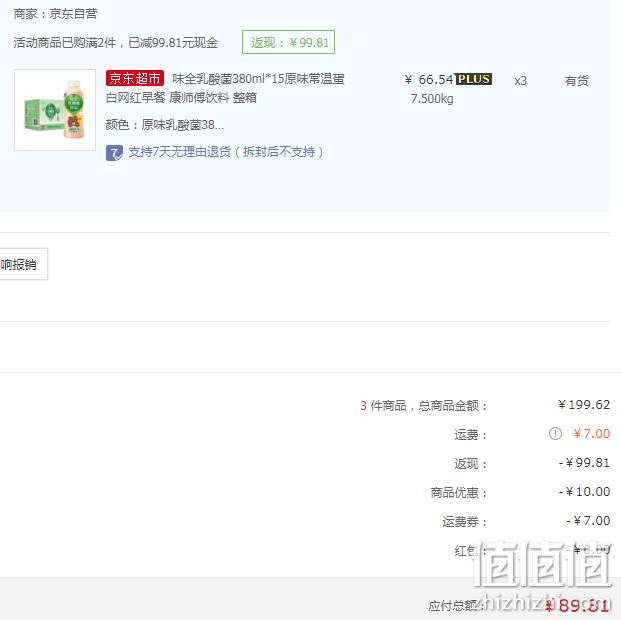Click the PLUS member price badge
621x620 pixels.
[473, 79]
